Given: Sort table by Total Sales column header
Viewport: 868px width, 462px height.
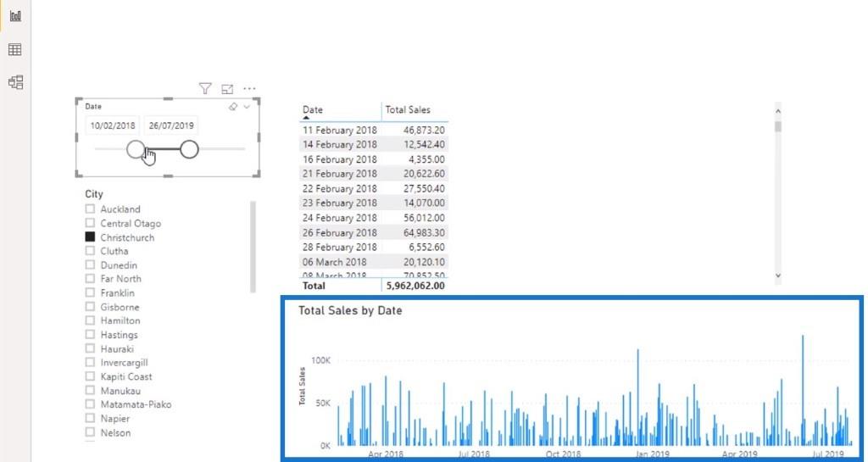Looking at the screenshot, I should [x=408, y=109].
